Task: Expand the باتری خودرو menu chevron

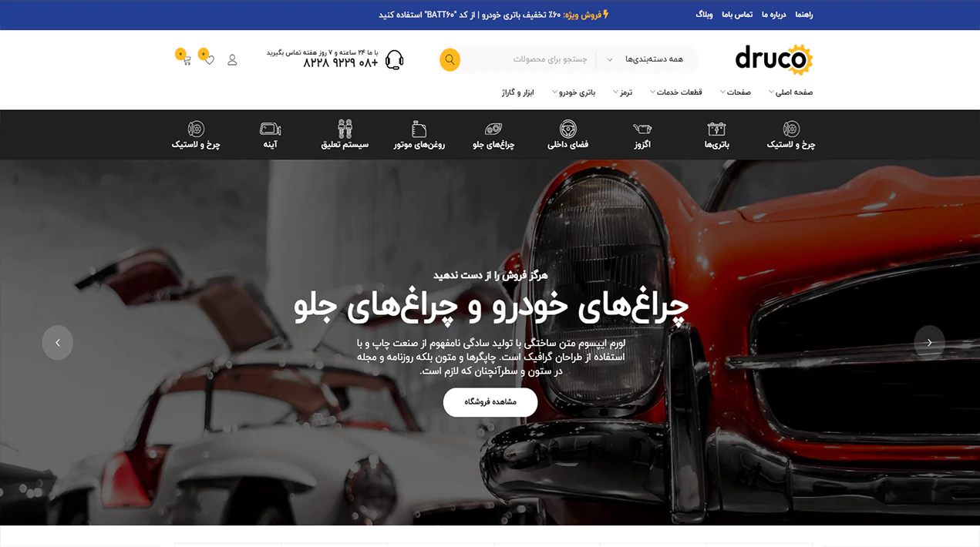Action: (554, 92)
